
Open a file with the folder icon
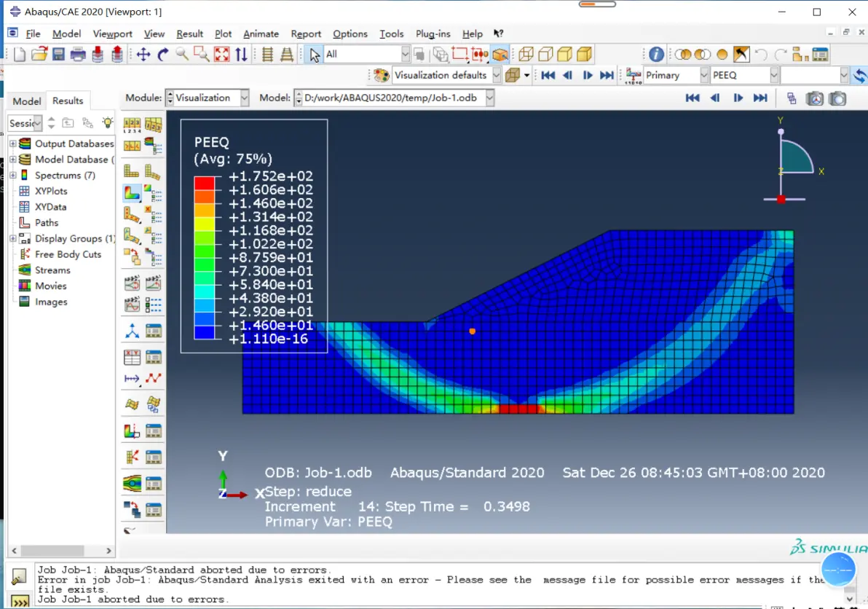tap(39, 54)
